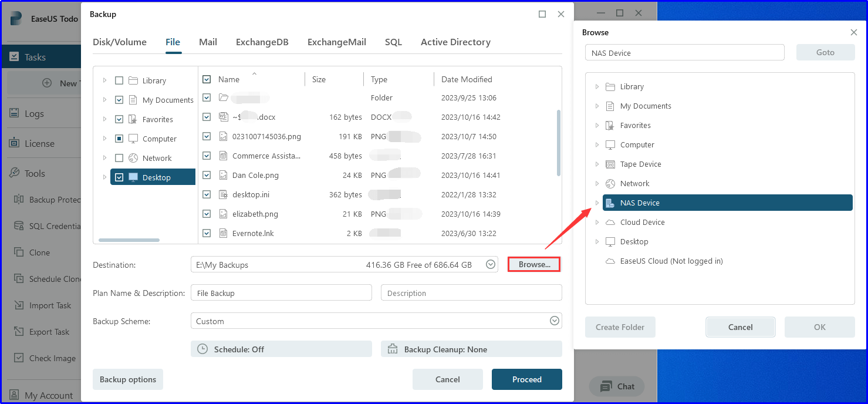Open the Destination path dropdown arrow

(491, 265)
